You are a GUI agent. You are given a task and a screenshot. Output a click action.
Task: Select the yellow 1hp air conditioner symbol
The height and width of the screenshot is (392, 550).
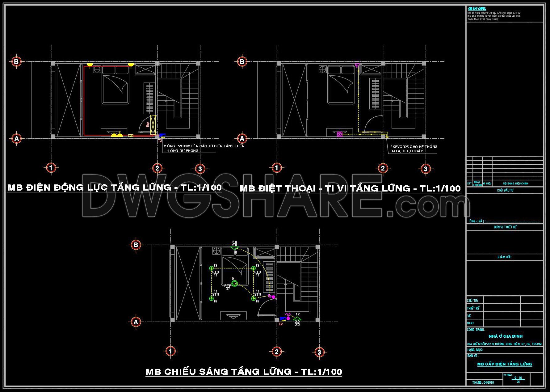point(153,125)
